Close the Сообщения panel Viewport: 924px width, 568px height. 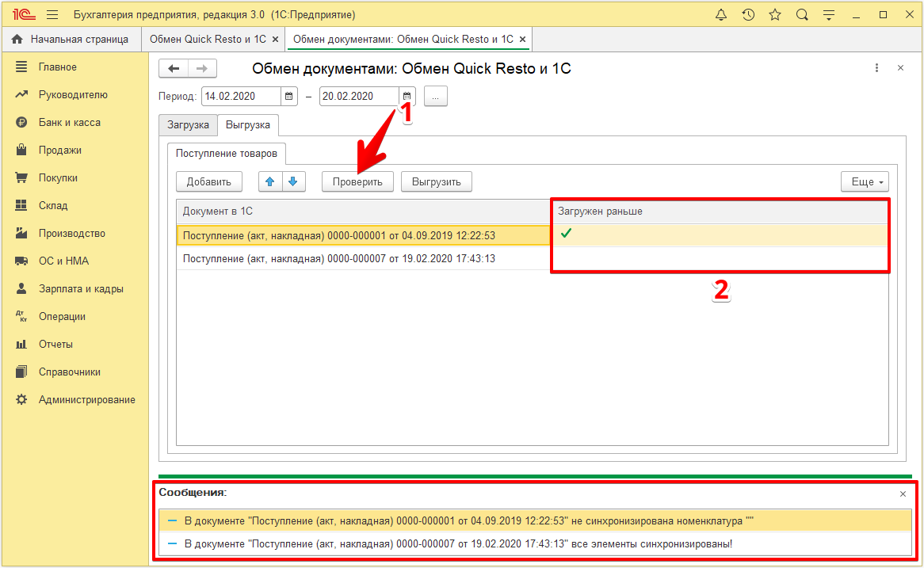(903, 494)
